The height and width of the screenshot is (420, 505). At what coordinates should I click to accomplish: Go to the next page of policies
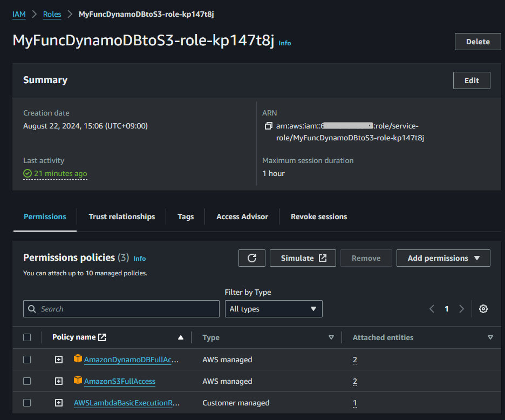coord(461,309)
